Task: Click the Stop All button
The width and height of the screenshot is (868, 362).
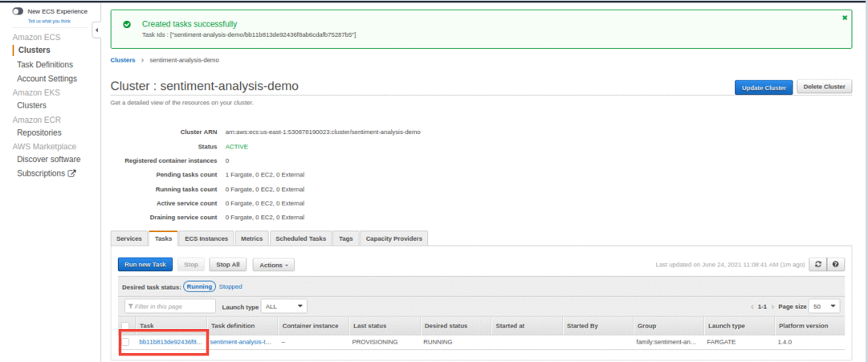Action: tap(228, 265)
